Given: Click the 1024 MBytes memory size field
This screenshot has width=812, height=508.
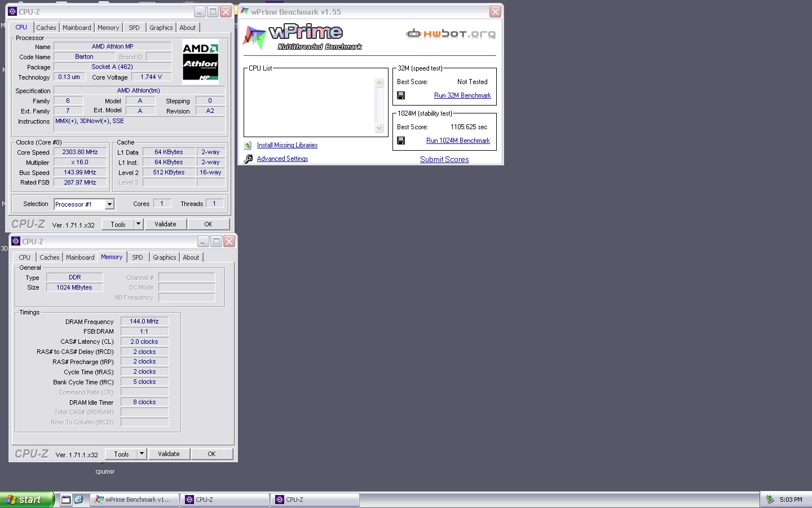Looking at the screenshot, I should 74,287.
